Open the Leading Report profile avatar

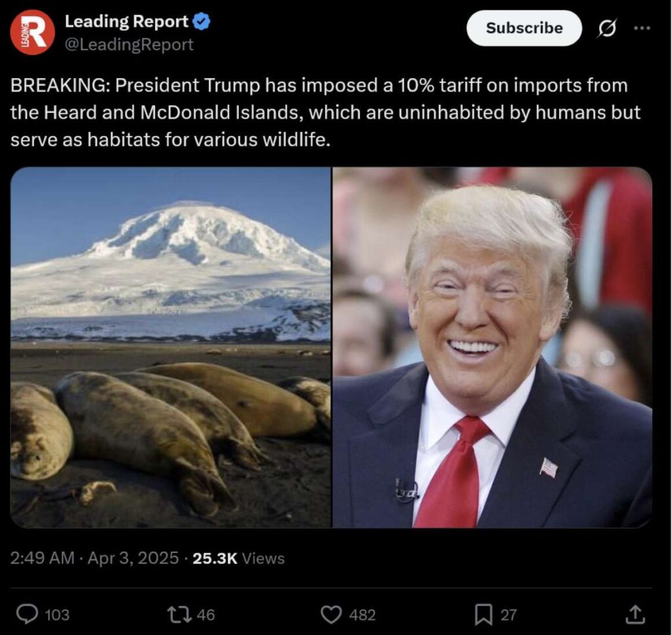(33, 33)
